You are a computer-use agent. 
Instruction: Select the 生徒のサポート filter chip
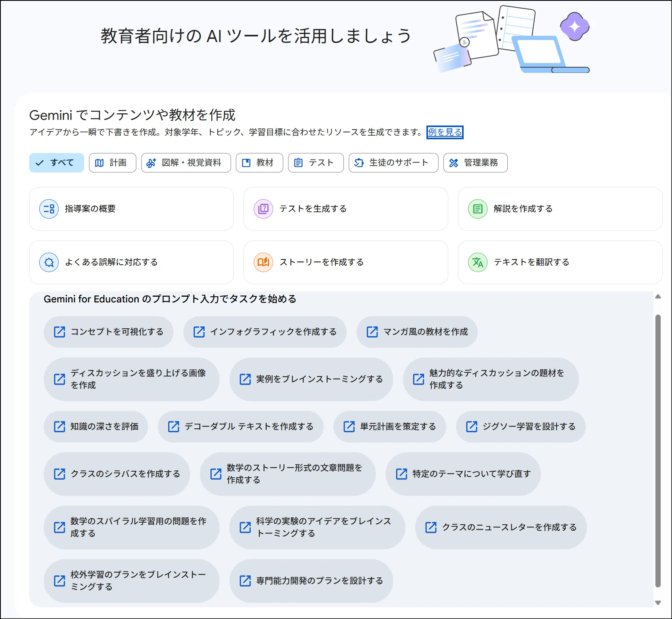[x=394, y=163]
